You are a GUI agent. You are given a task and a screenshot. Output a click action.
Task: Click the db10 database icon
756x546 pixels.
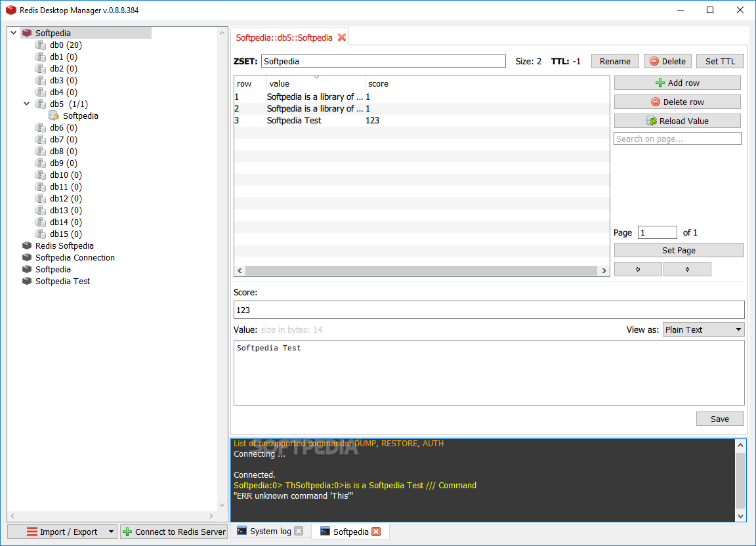point(41,175)
